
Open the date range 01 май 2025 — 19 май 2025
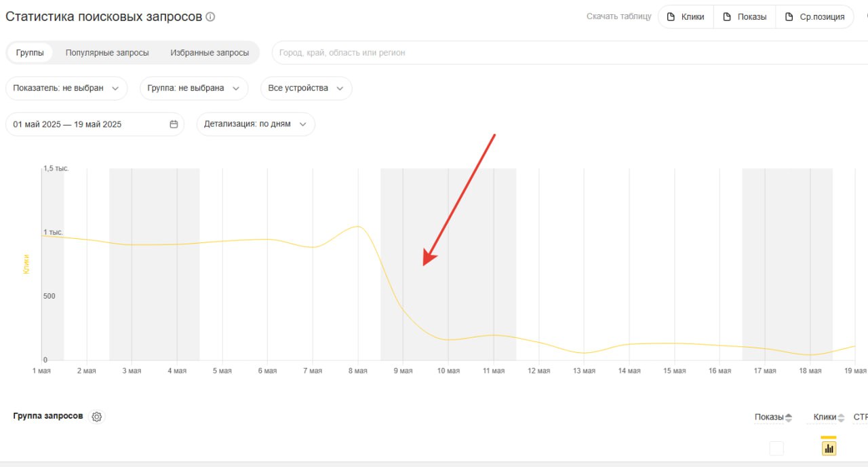point(95,124)
